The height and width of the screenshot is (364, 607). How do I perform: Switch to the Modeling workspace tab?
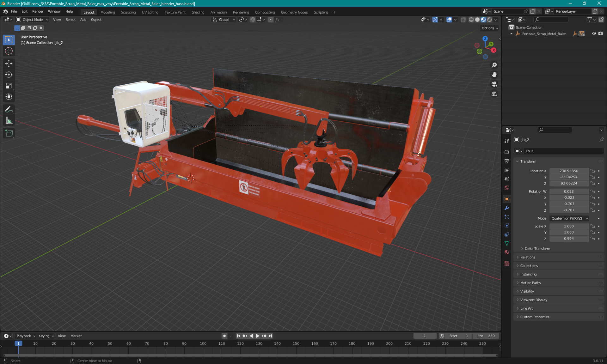pos(107,12)
